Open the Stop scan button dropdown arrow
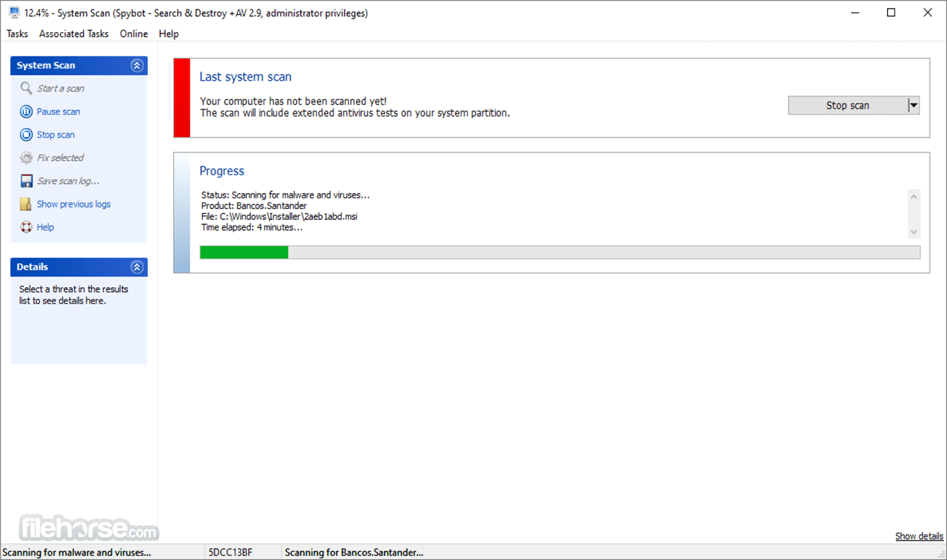This screenshot has height=560, width=947. coord(914,105)
